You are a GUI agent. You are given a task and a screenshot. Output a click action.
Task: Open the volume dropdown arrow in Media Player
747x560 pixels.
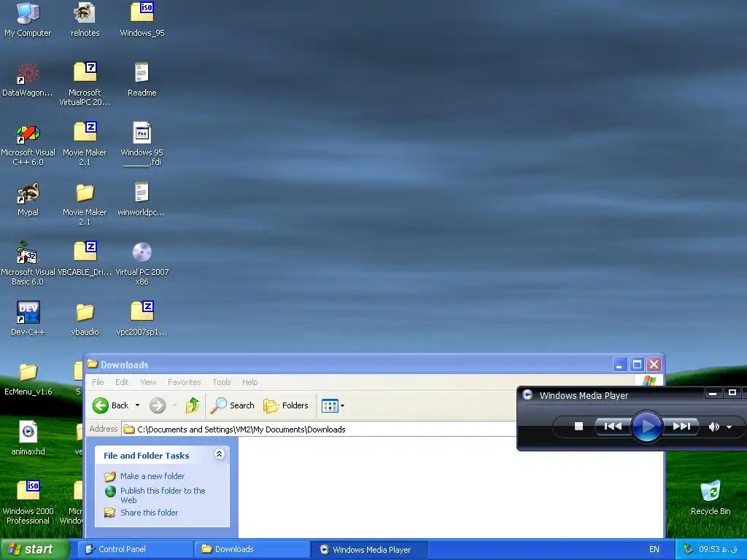coord(729,427)
